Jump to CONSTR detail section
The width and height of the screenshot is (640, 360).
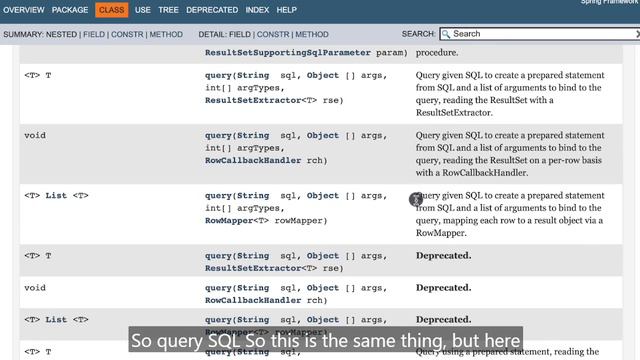(273, 34)
